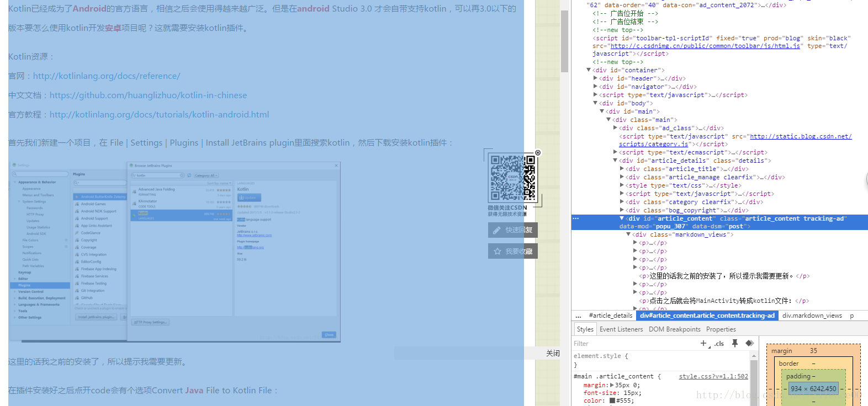Collapse the markdown_views div node
This screenshot has width=868, height=406.
pyautogui.click(x=628, y=234)
